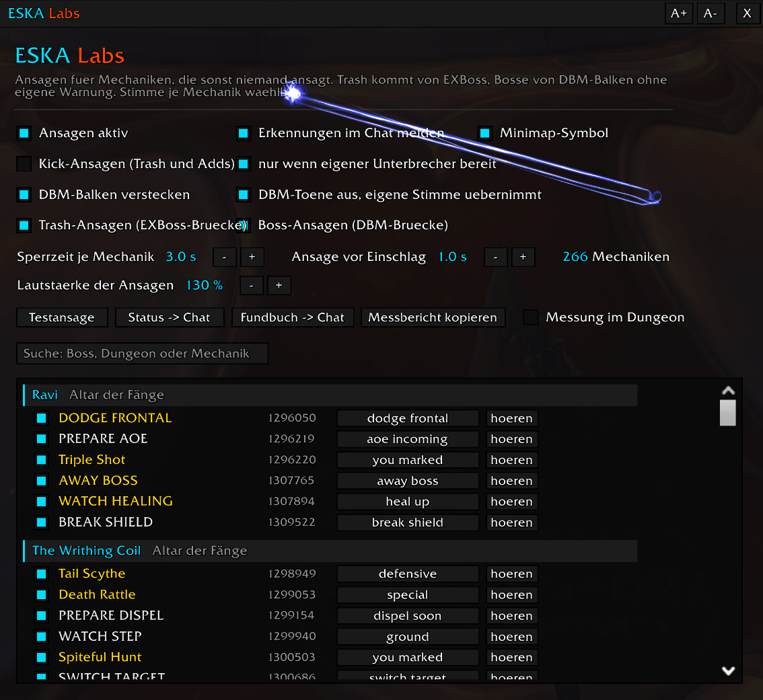Viewport: 763px width, 700px height.
Task: Open voice selector 'dodge frontal'
Action: 408,418
